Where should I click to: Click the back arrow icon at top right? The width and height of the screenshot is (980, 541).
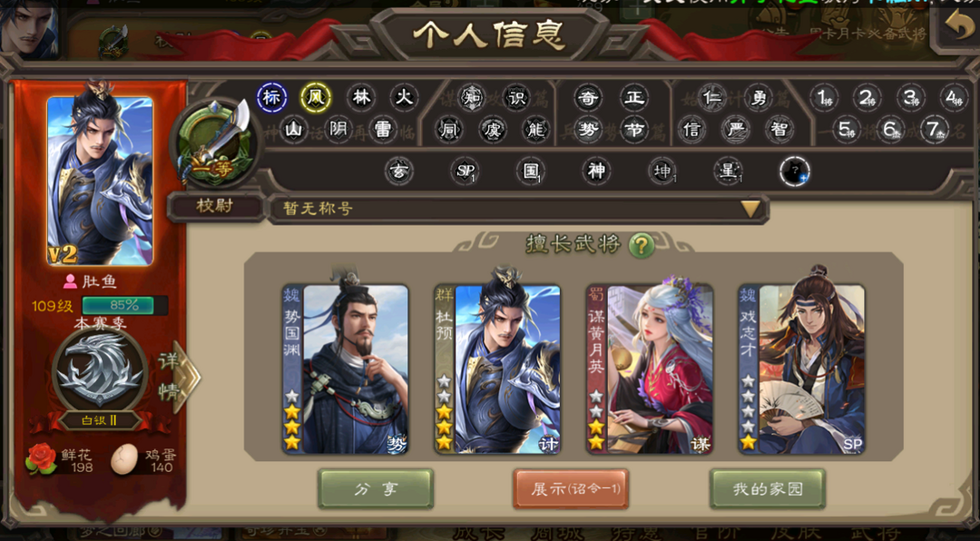955,27
